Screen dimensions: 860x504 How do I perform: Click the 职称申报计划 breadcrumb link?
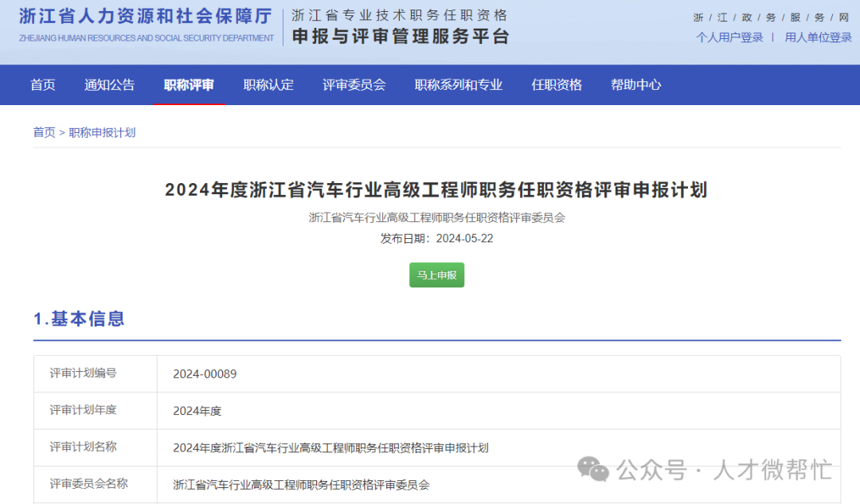coord(102,132)
